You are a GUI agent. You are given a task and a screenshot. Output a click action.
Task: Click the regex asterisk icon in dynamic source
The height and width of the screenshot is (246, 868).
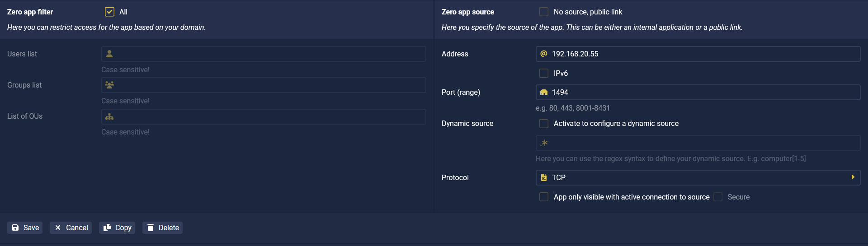click(544, 143)
